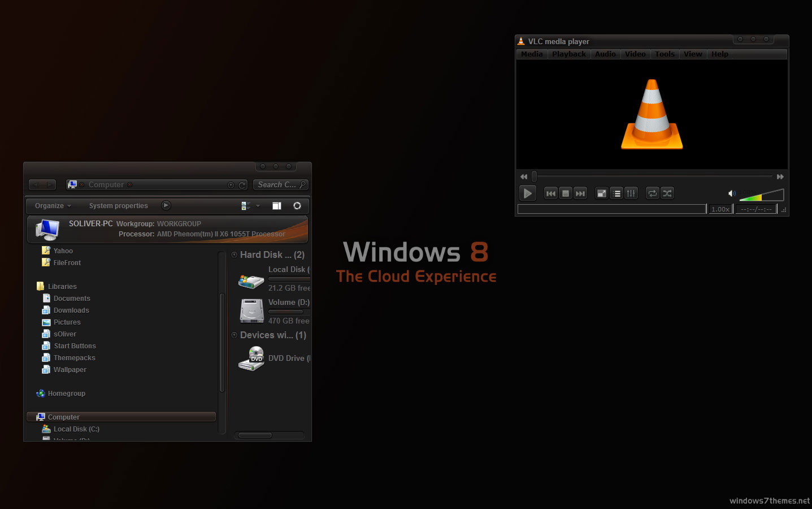Screen dimensions: 812x509
Task: Open the Organize dropdown menu
Action: 53,206
